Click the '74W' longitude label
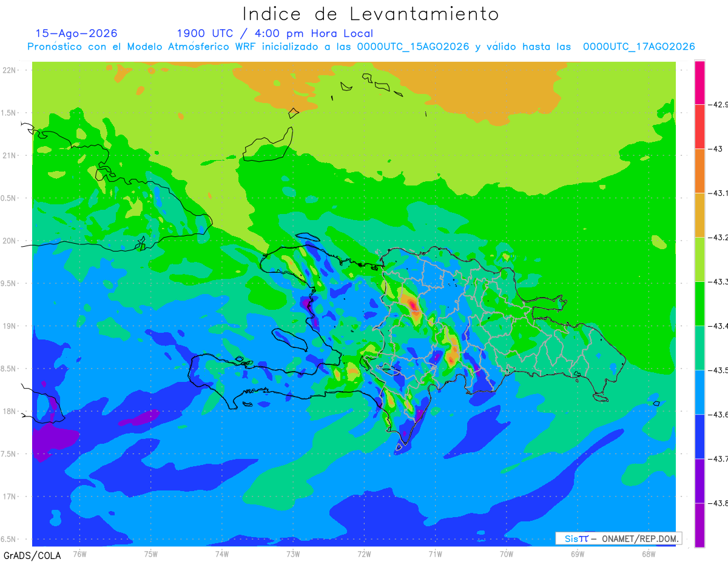The height and width of the screenshot is (562, 728). coord(221,553)
